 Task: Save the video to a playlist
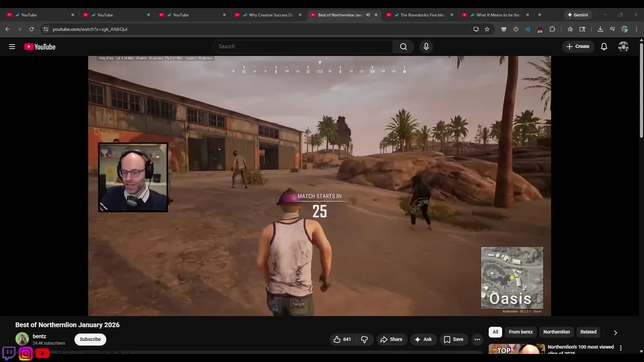(453, 339)
